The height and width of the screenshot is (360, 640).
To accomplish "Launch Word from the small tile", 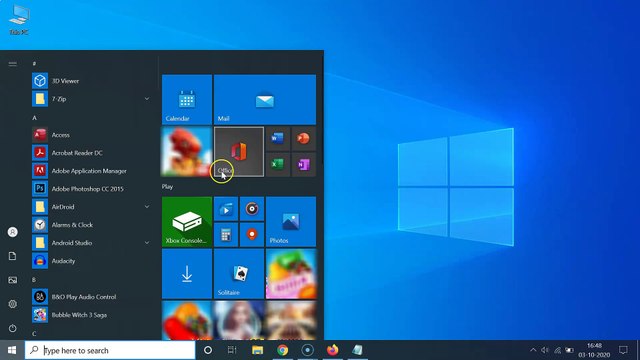I will click(x=278, y=138).
